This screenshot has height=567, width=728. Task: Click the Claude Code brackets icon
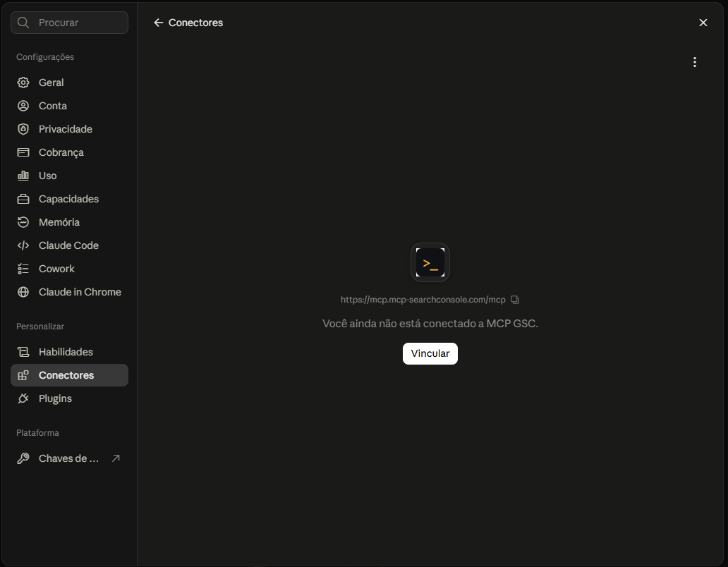click(x=23, y=245)
